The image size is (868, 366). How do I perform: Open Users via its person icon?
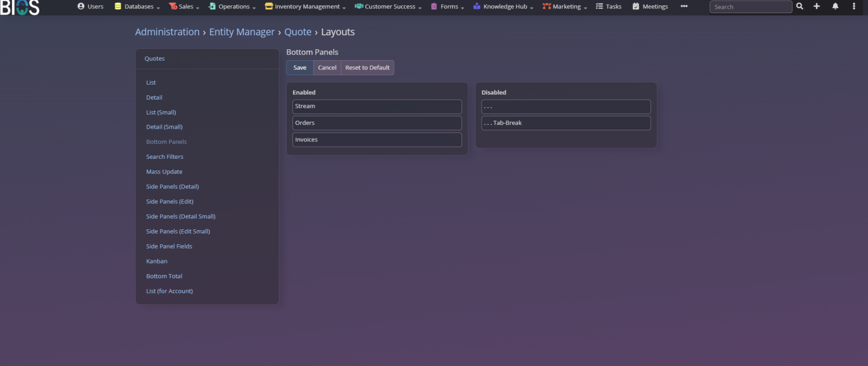click(x=81, y=7)
